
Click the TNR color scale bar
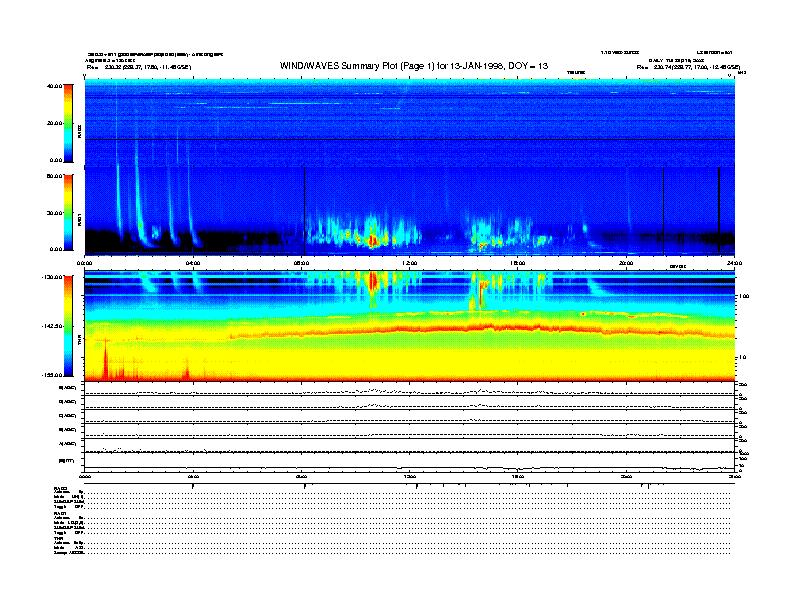68,326
